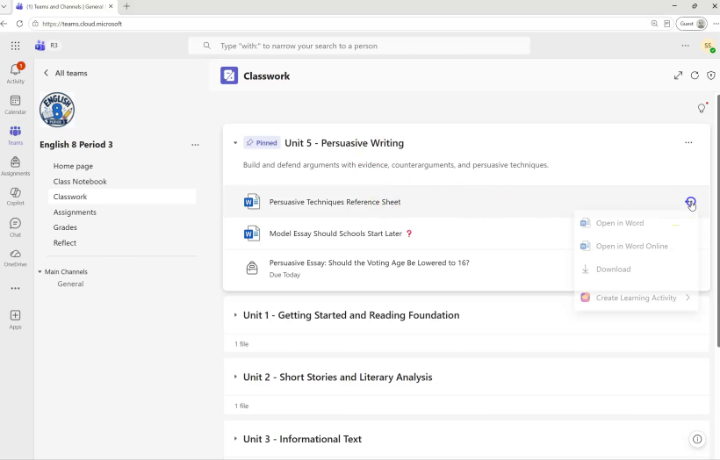Click the English 8 team logo thumbnail

tap(57, 110)
